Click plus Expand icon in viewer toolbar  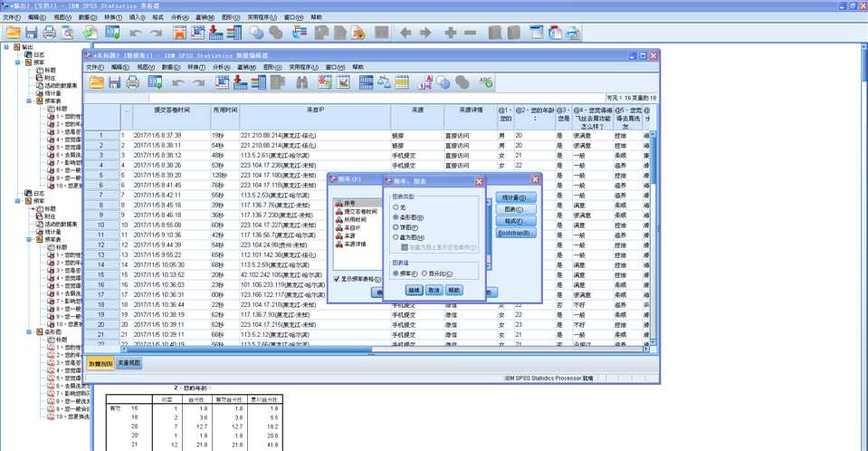click(x=450, y=33)
